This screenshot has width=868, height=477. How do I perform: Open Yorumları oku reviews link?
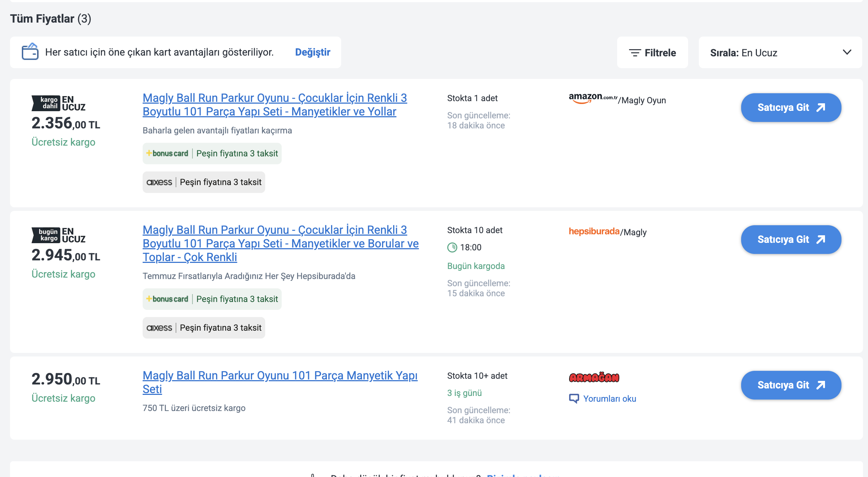coord(610,399)
